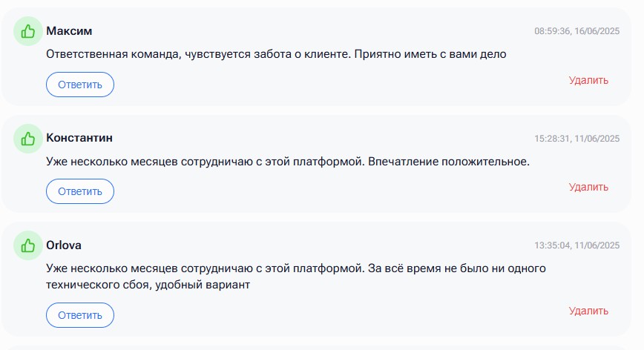Click the review text starting 'Ответственная команда'
Viewport: 644px width, 350px height.
(276, 54)
